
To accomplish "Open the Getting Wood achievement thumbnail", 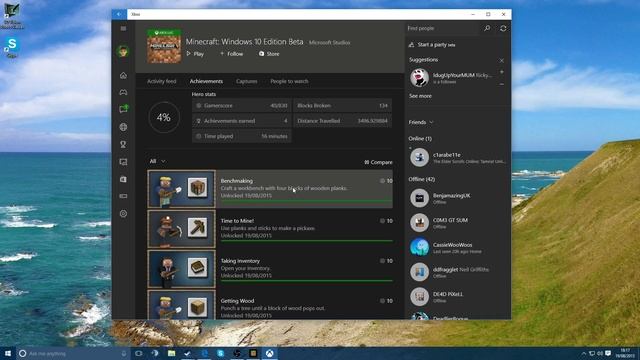I will 181,305.
